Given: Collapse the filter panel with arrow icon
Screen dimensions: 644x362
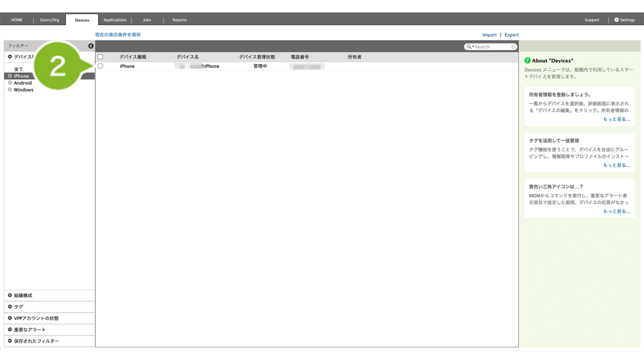Looking at the screenshot, I should pyautogui.click(x=91, y=46).
